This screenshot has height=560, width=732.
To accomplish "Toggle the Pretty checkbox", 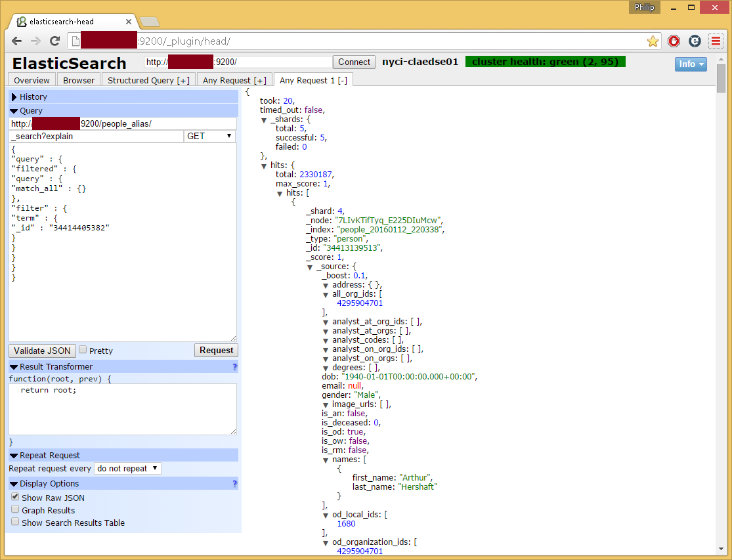I will tap(83, 349).
